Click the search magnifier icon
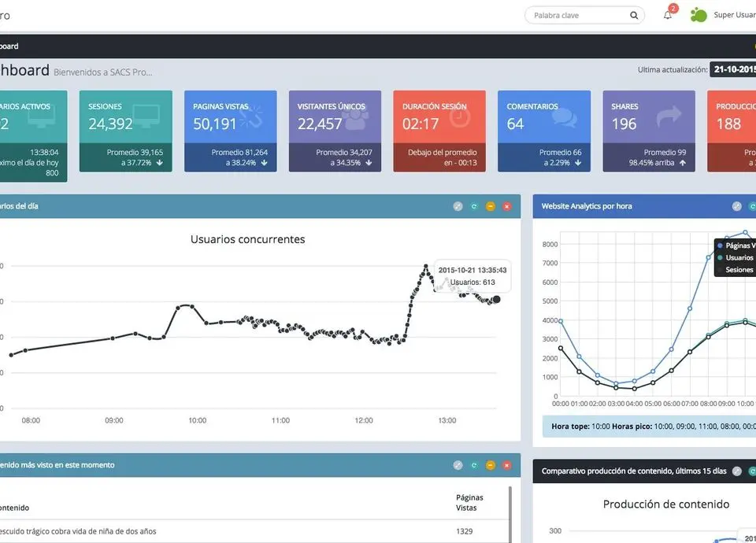756x543 pixels. tap(634, 15)
